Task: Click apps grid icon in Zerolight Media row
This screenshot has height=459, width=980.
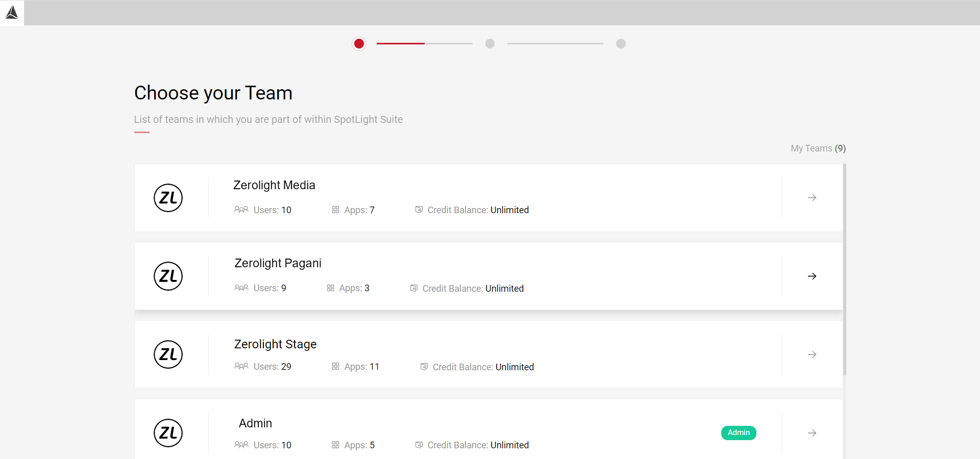Action: pyautogui.click(x=335, y=210)
